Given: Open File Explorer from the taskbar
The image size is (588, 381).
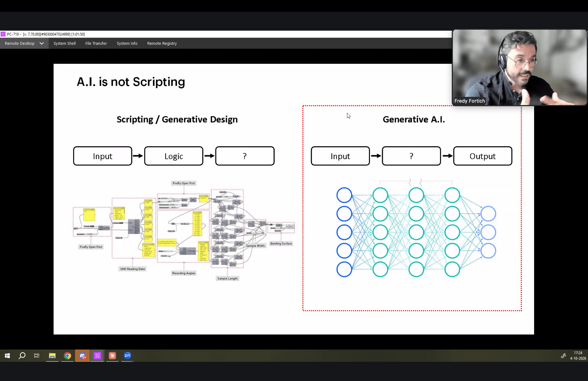Looking at the screenshot, I should 52,355.
